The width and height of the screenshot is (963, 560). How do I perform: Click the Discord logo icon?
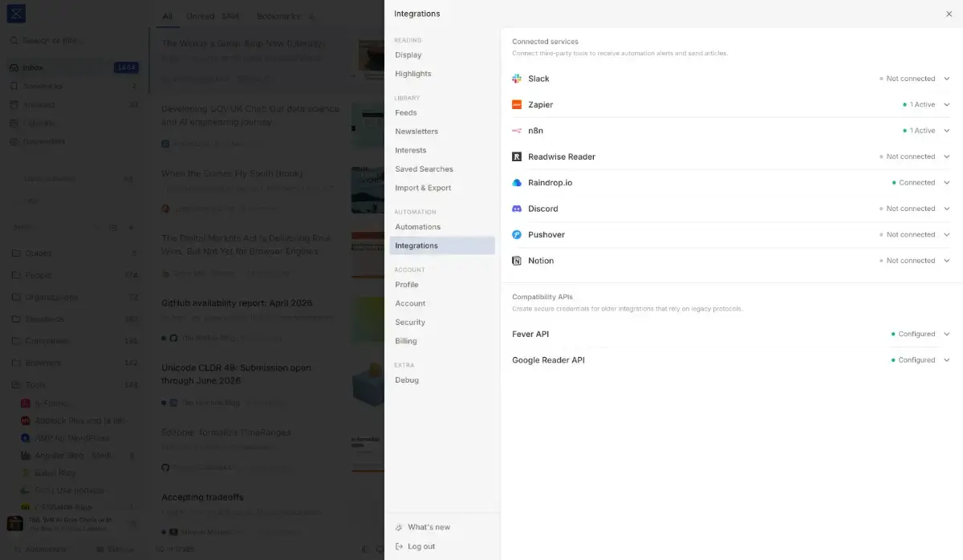tap(517, 209)
